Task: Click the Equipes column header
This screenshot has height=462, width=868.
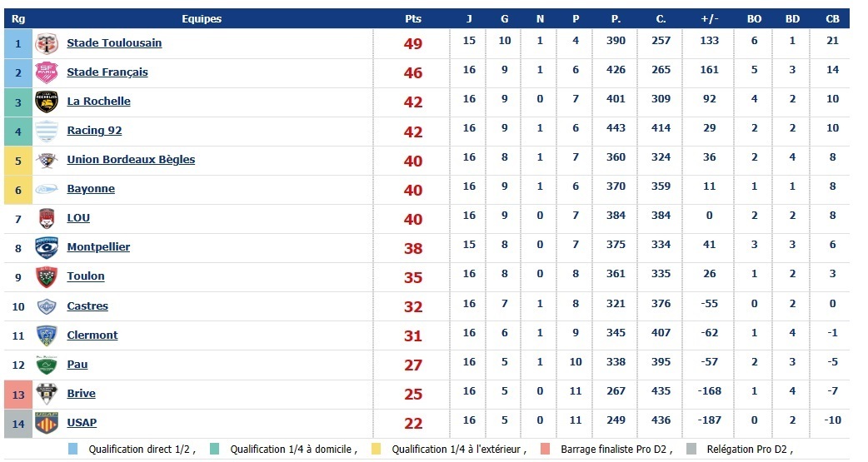Action: 202,18
